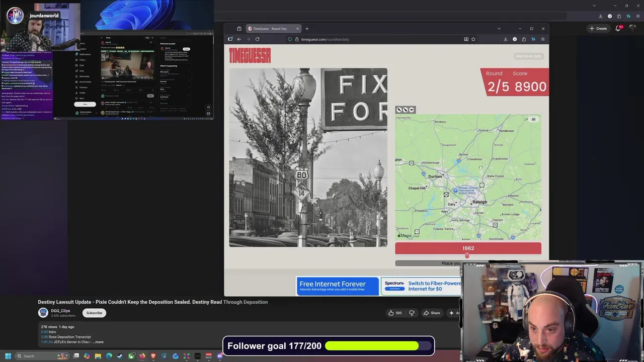Open Steam from the taskbar
The image size is (644, 362).
coord(120,356)
